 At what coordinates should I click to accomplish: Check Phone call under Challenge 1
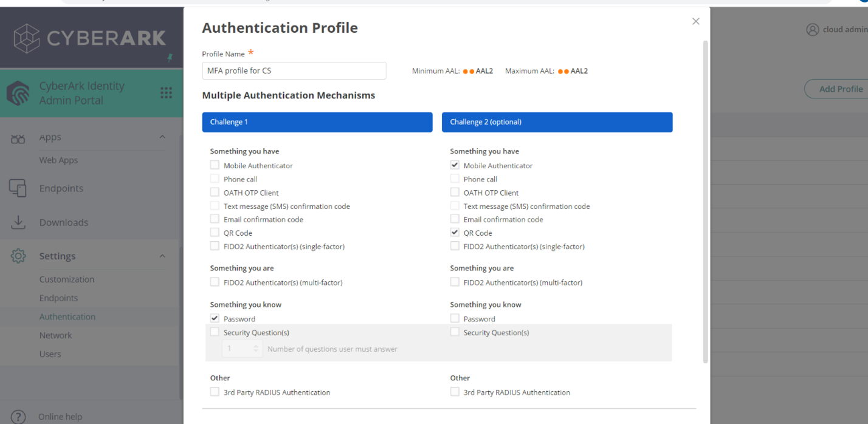click(x=215, y=179)
